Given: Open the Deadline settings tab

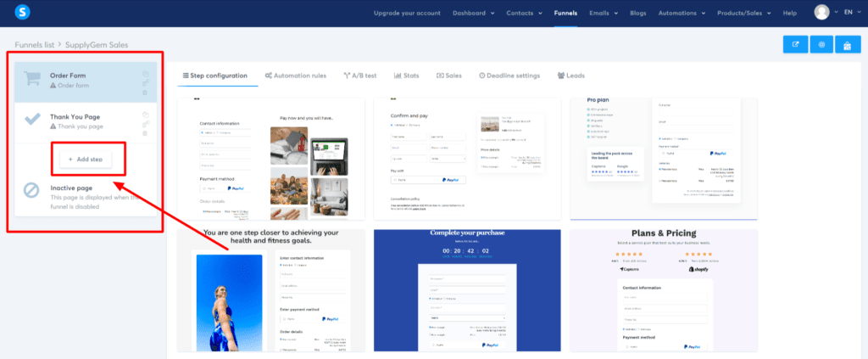Looking at the screenshot, I should pos(509,76).
